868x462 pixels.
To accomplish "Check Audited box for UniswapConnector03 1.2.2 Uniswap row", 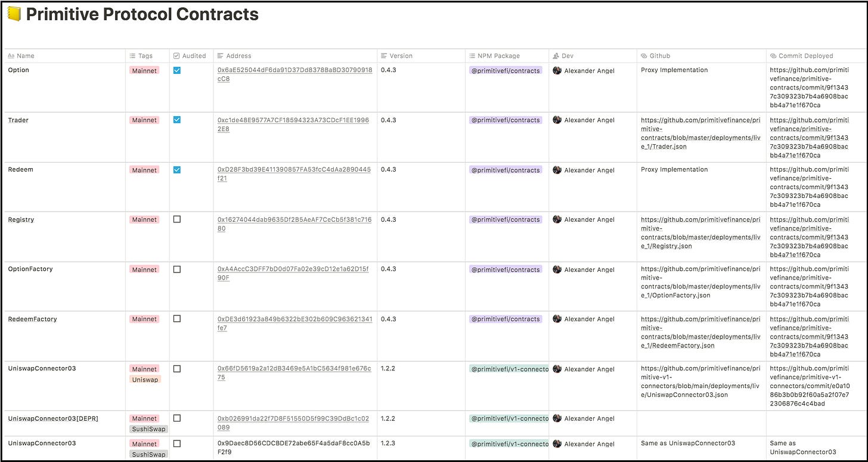I will pos(177,368).
